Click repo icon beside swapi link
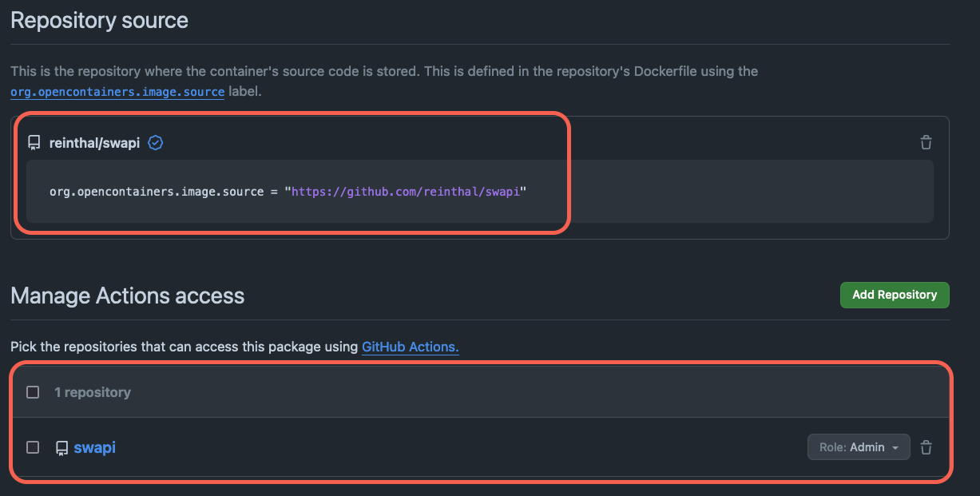Viewport: 980px width, 496px height. pos(61,448)
